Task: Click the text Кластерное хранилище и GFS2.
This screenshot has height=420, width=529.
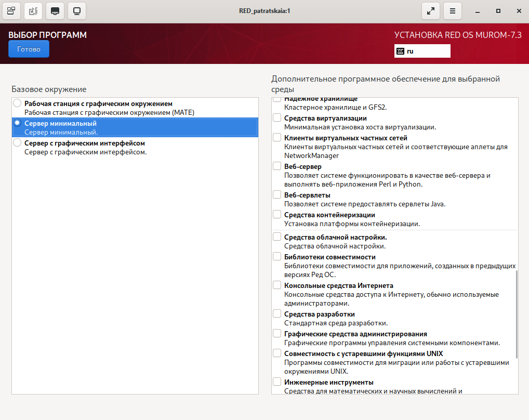Action: click(335, 107)
